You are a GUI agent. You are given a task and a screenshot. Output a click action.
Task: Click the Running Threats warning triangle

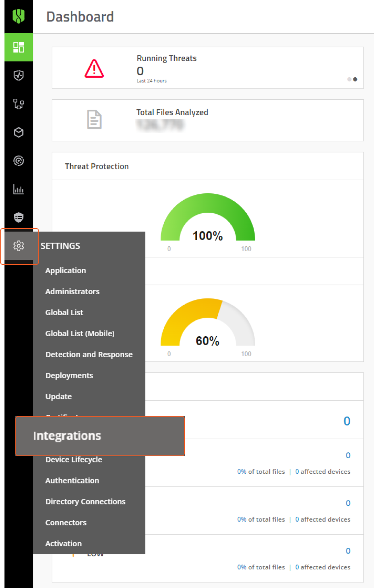[94, 69]
